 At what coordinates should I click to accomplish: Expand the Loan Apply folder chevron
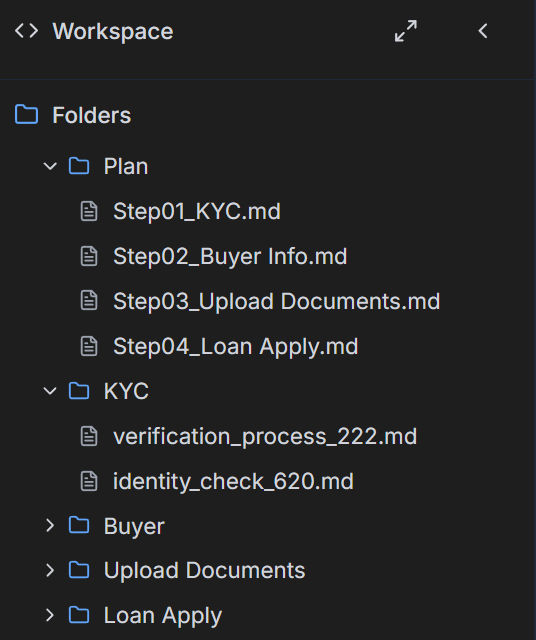(50, 615)
